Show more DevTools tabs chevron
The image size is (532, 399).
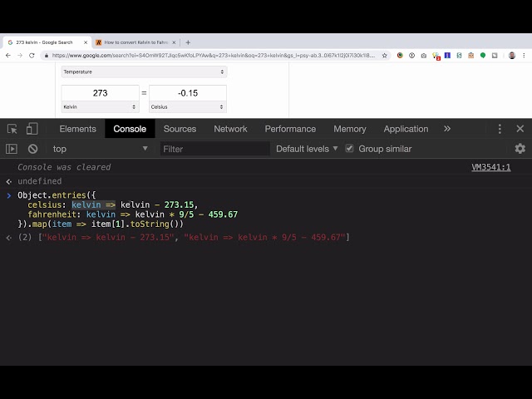coord(447,129)
